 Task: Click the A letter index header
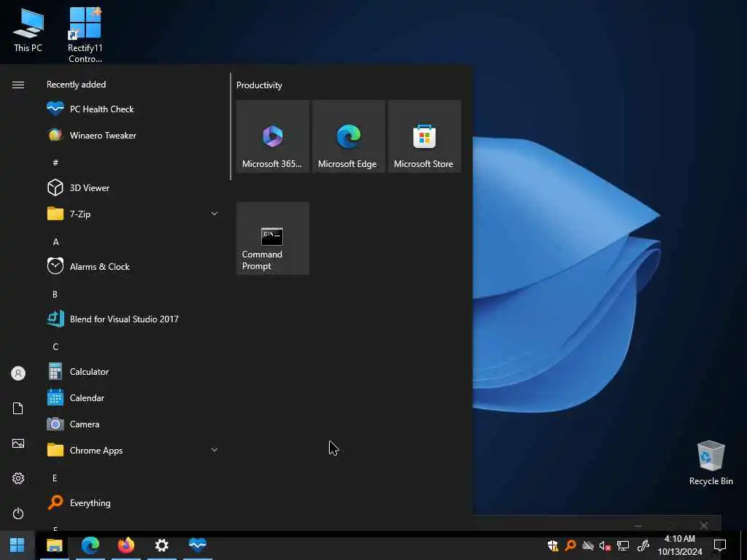(55, 241)
